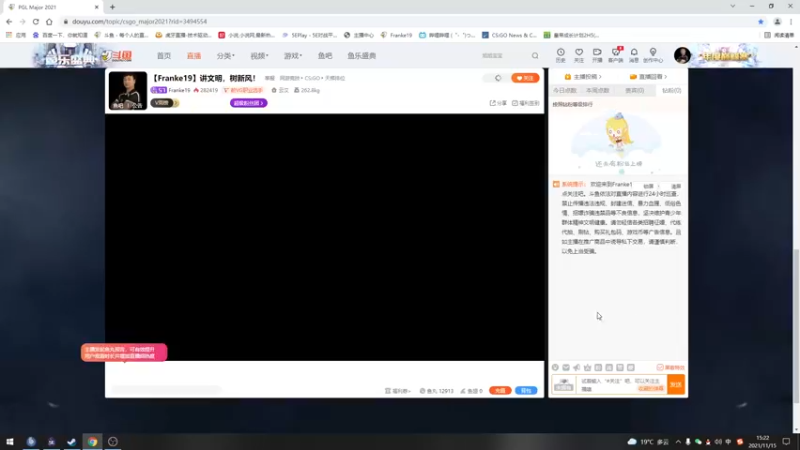Image resolution: width=800 pixels, height=450 pixels.
Task: Open the purple 超级粉丝团 button
Action: click(248, 103)
